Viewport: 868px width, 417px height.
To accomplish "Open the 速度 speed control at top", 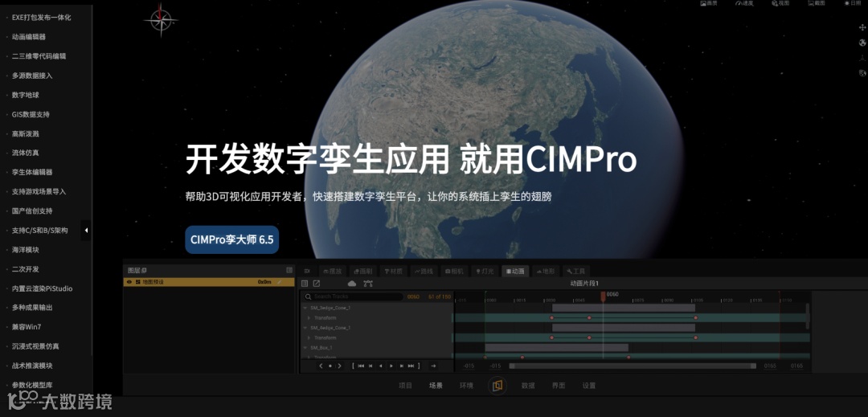I will (744, 3).
